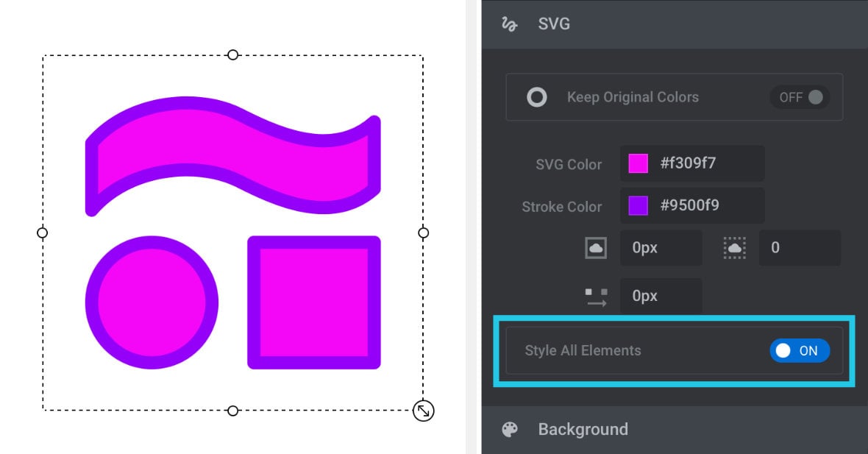This screenshot has width=868, height=454.
Task: Collapse the SVG panel header
Action: pos(675,24)
